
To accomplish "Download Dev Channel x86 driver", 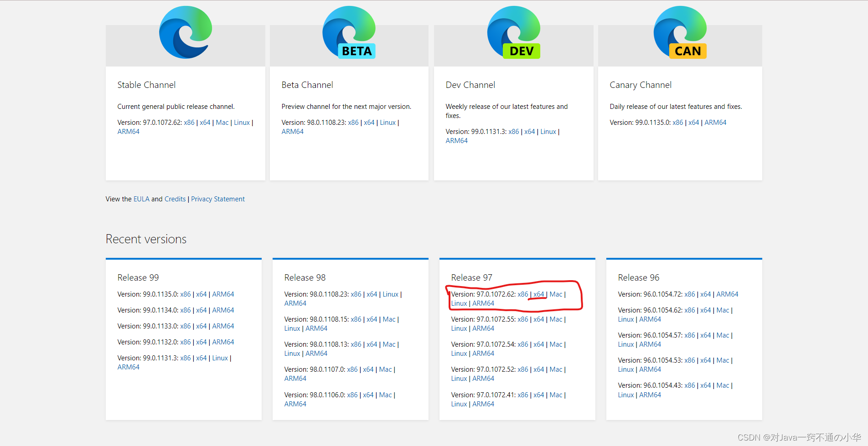I will [514, 132].
